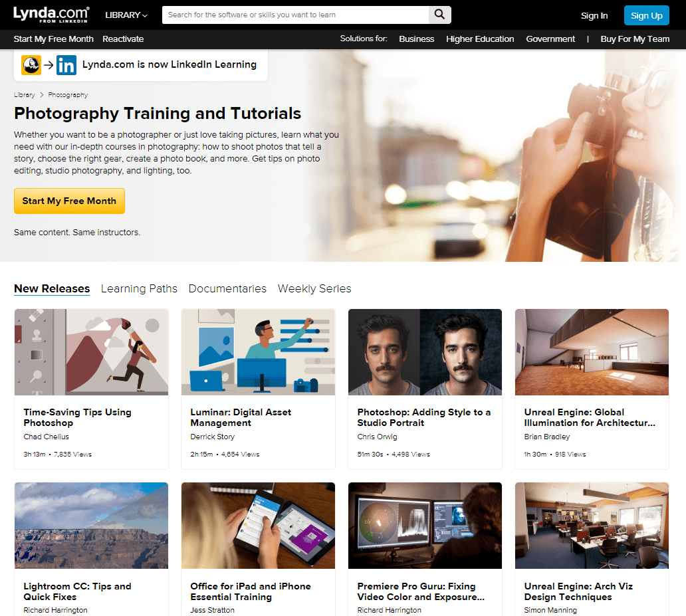Click the Photography breadcrumb link
This screenshot has height=616, width=686.
pyautogui.click(x=68, y=95)
